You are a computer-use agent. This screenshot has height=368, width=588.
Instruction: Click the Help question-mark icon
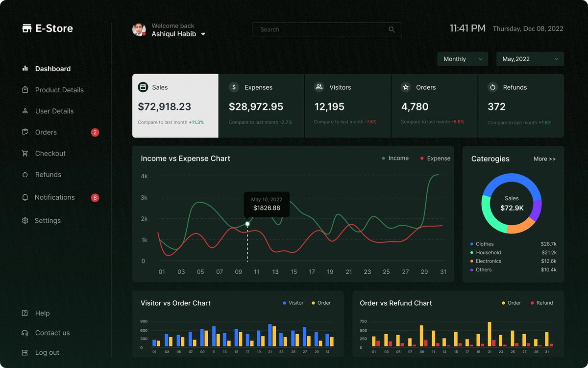point(25,313)
